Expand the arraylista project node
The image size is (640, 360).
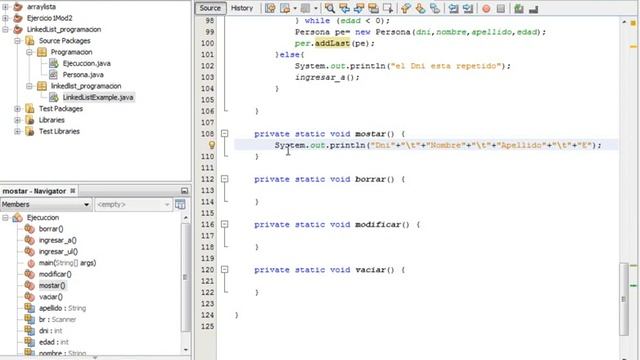click(5, 7)
